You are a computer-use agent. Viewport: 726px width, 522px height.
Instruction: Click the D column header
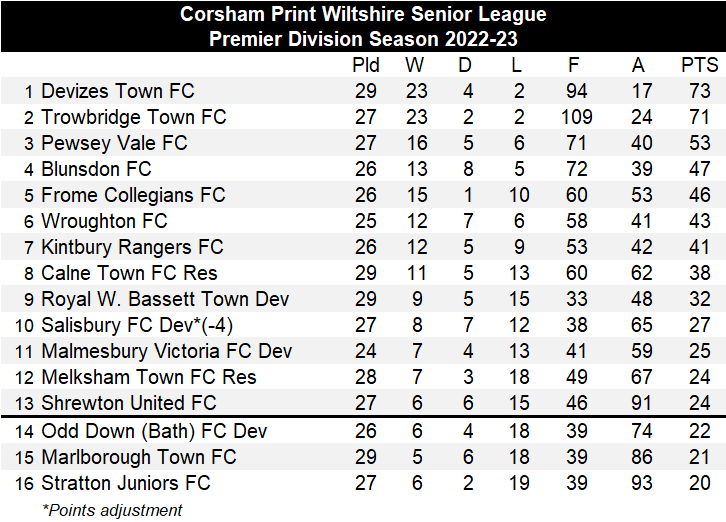[x=464, y=65]
